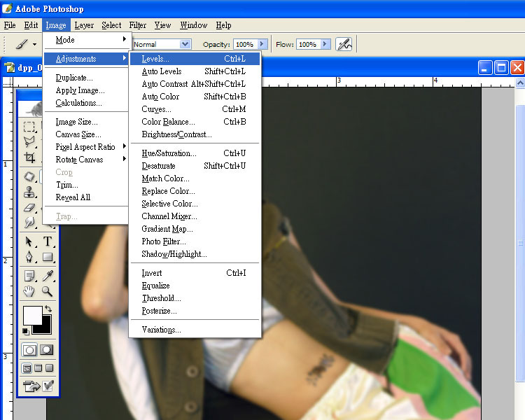Image resolution: width=525 pixels, height=420 pixels.
Task: Choose the Horizontal Type tool
Action: 48,241
